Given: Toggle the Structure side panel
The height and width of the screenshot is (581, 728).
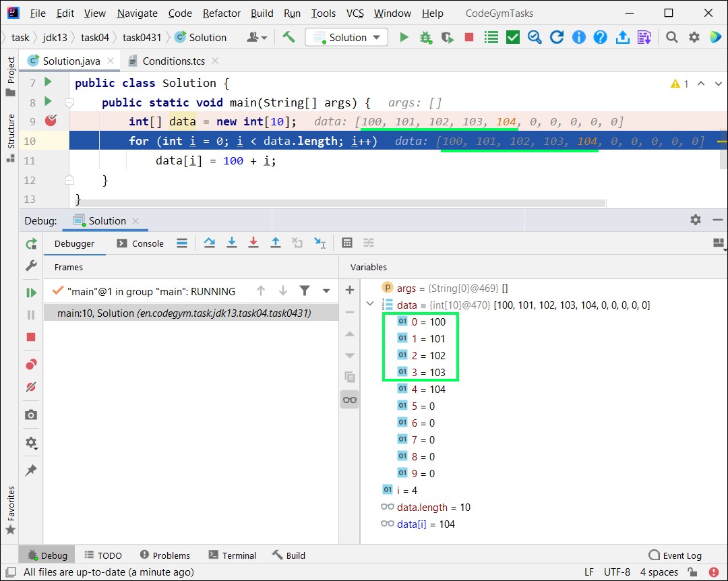Looking at the screenshot, I should [10, 138].
